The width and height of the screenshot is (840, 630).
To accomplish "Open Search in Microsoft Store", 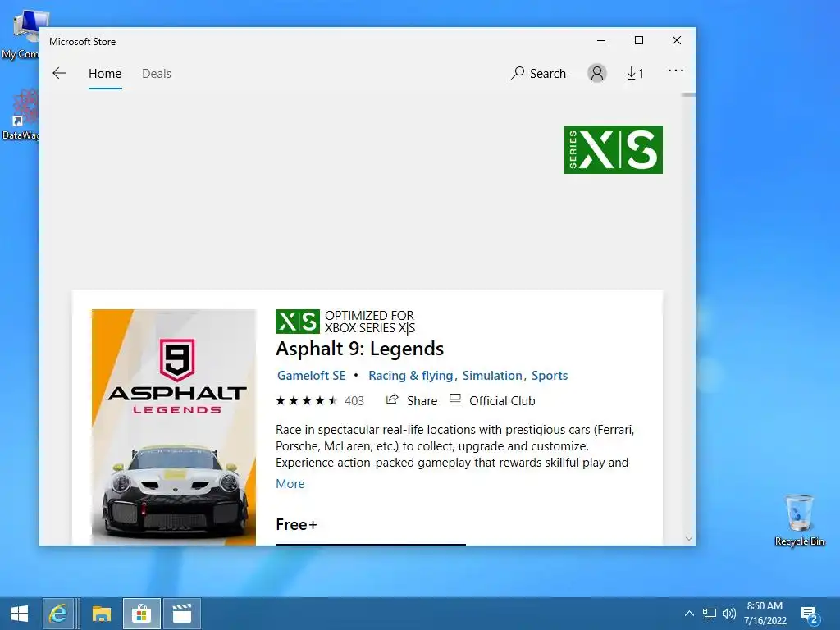I will [538, 73].
